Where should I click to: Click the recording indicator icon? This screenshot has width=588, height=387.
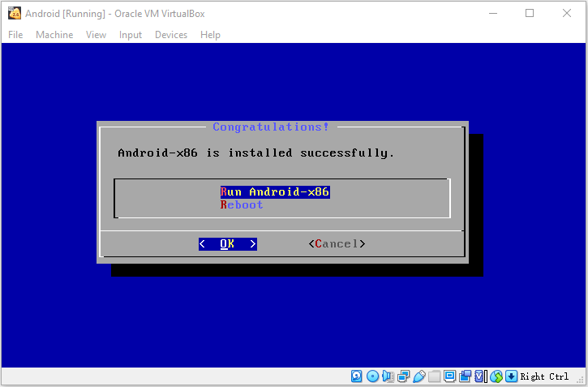coord(465,376)
